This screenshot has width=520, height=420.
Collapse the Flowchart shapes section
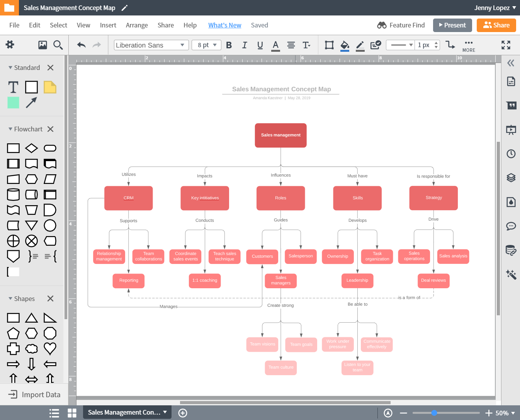click(x=10, y=129)
